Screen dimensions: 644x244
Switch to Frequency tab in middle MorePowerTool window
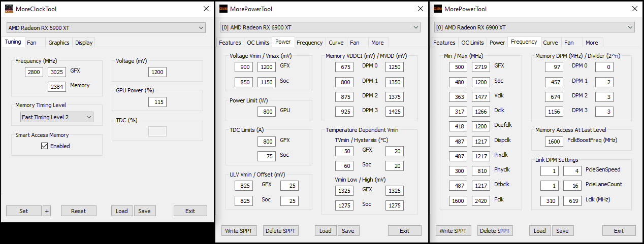310,43
